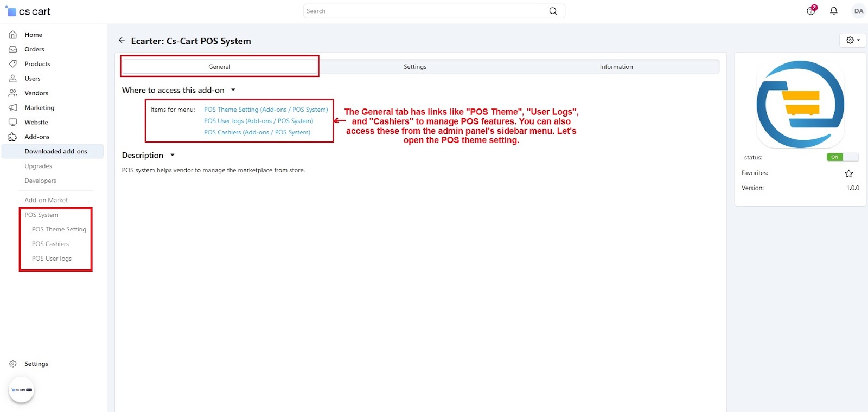This screenshot has height=412, width=868.
Task: Select POS User logs in sidebar
Action: coord(52,259)
